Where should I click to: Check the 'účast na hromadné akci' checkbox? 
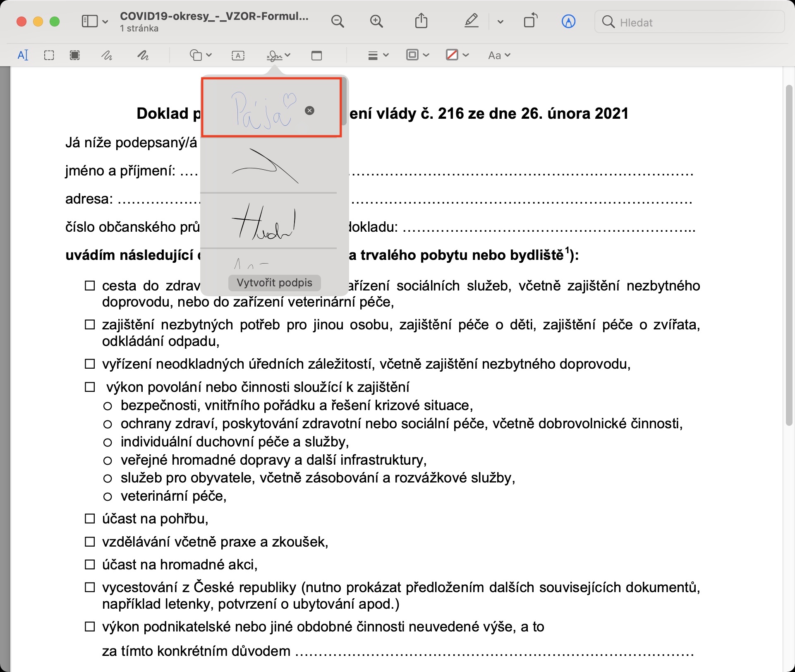(x=90, y=564)
